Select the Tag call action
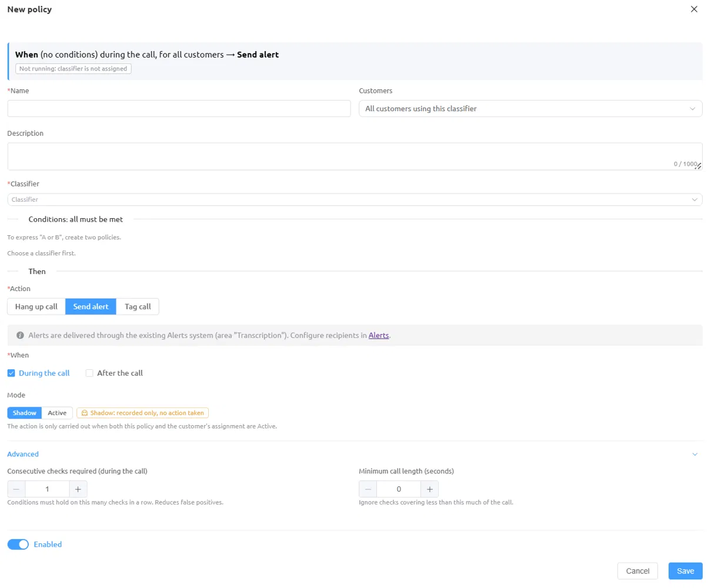Viewport: 708px width, 588px height. click(x=138, y=306)
